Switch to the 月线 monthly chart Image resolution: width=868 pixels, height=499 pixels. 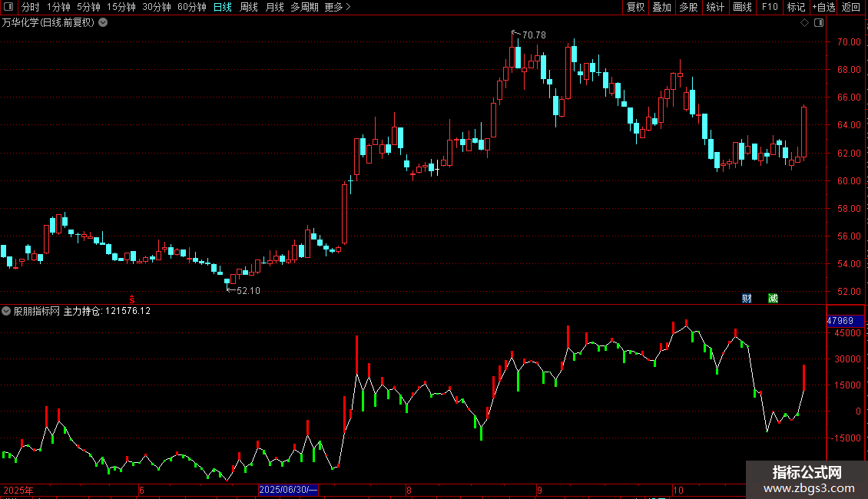click(x=274, y=7)
